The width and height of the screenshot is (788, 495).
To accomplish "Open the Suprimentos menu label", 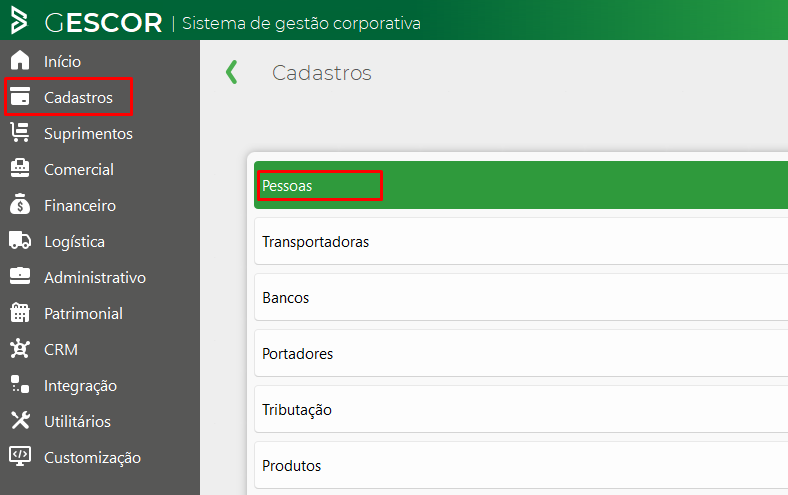I will (88, 134).
